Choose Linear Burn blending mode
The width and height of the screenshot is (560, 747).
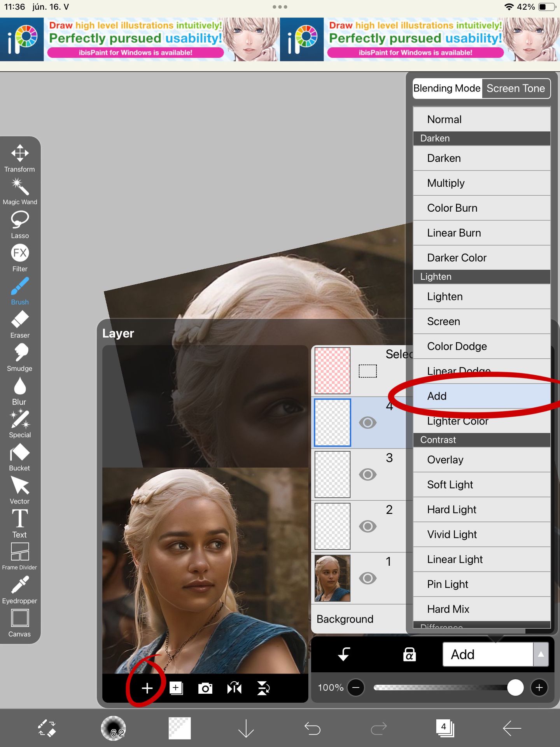482,233
